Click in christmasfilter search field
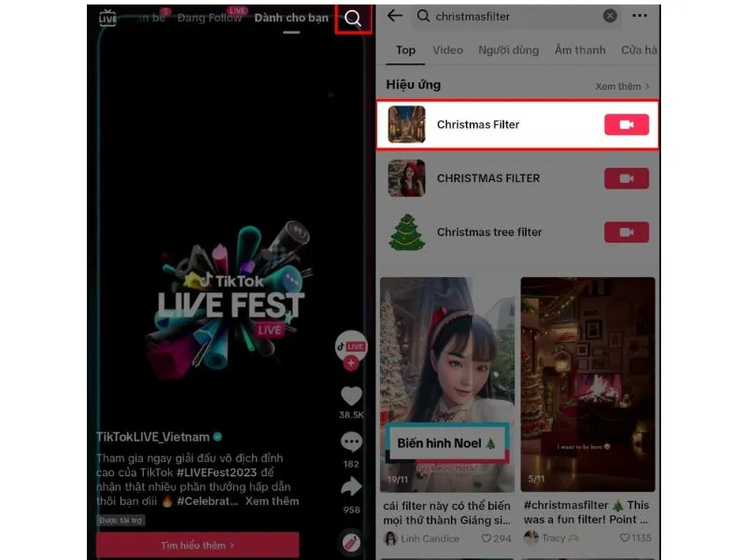Image resolution: width=747 pixels, height=560 pixels. 517,16
